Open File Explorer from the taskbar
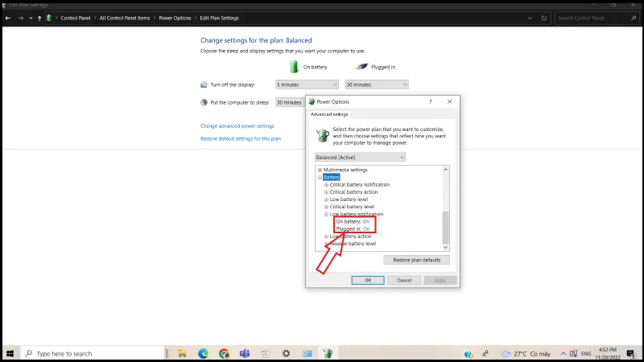Image resolution: width=644 pixels, height=362 pixels. [183, 353]
